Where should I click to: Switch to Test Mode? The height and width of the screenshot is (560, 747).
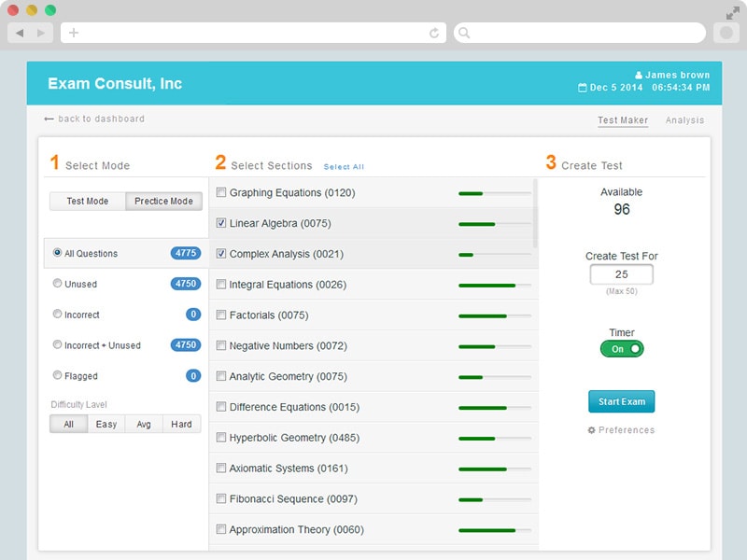click(x=88, y=201)
